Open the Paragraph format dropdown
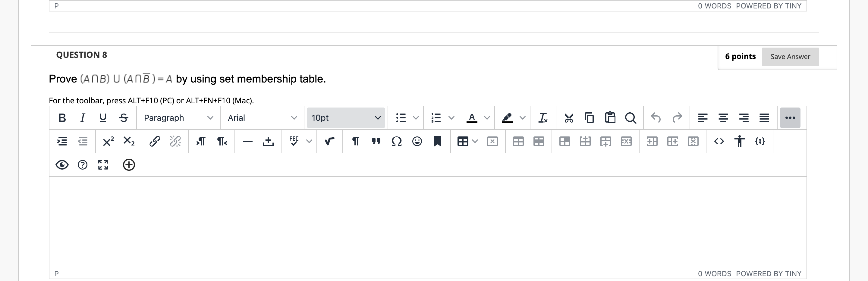Screen dimensions: 868x281 pos(178,118)
